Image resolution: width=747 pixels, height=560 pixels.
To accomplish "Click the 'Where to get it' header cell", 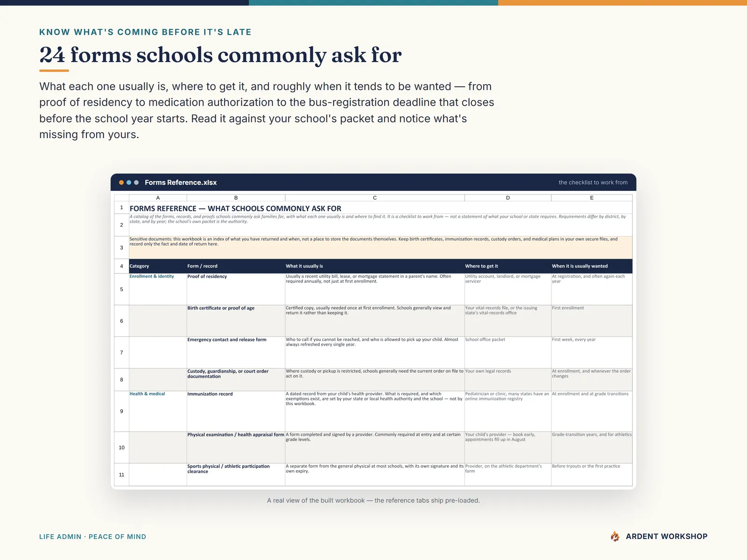I will coord(508,266).
